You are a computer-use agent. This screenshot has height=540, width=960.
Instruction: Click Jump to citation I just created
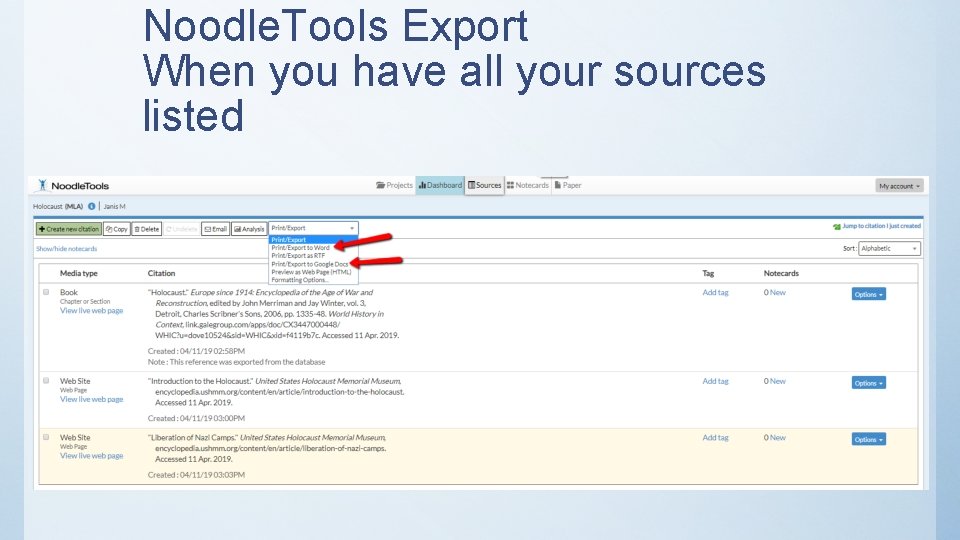click(x=877, y=226)
